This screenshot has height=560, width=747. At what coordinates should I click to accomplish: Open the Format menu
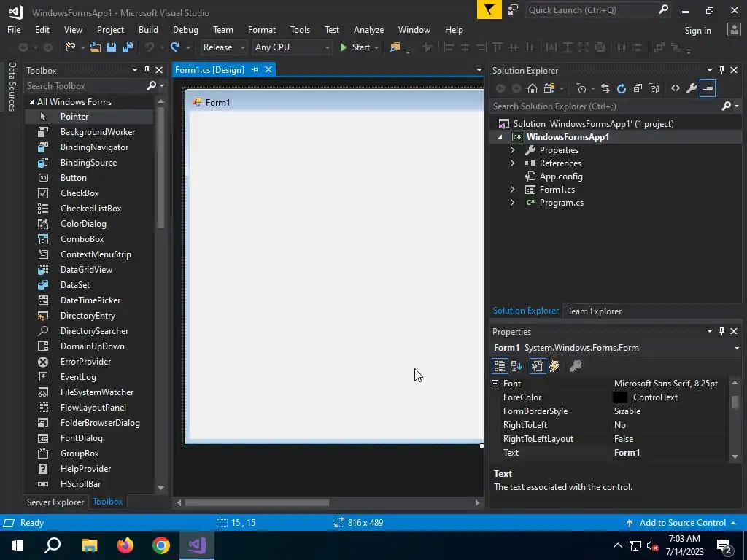click(262, 29)
